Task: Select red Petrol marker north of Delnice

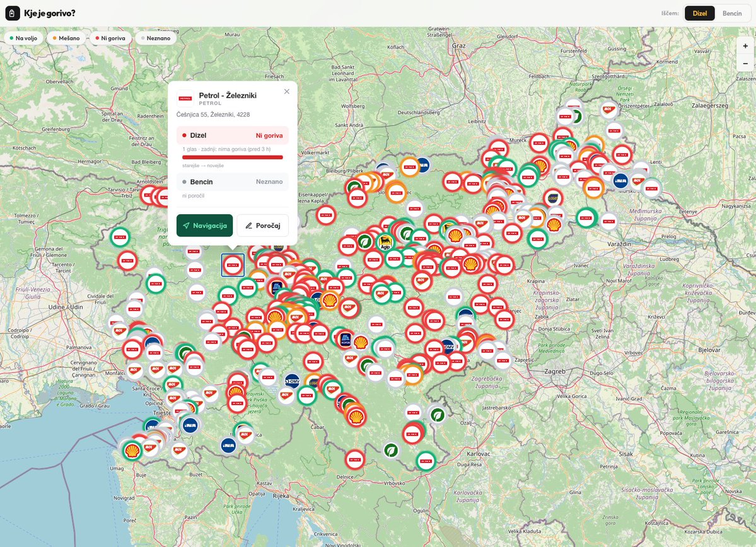Action: tap(354, 460)
